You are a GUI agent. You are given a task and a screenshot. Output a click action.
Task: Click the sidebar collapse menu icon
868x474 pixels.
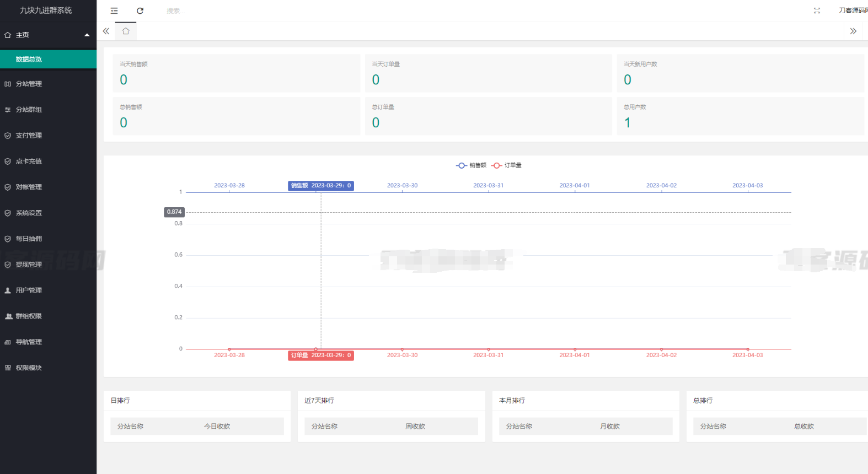pyautogui.click(x=114, y=10)
